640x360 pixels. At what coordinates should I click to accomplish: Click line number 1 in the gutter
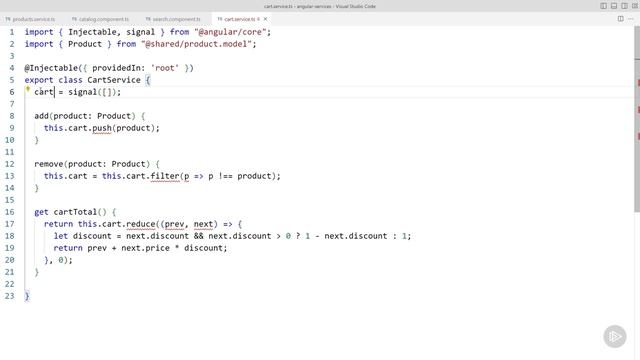12,32
